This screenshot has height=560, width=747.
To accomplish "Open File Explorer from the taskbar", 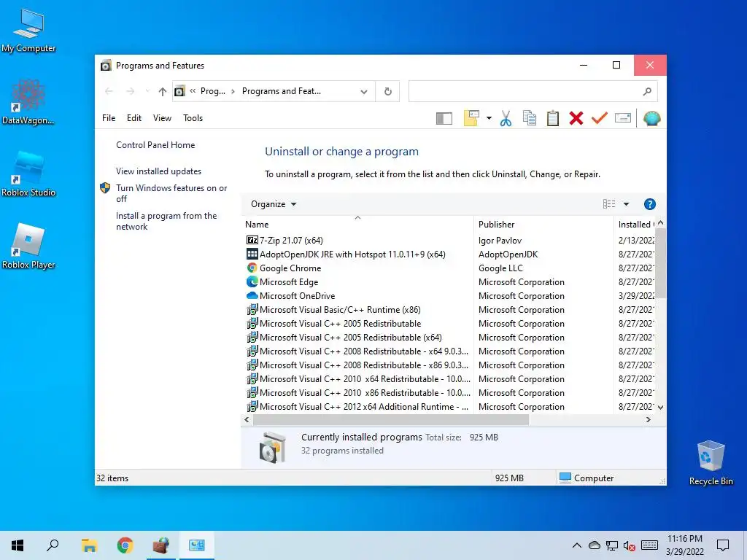I will point(89,545).
